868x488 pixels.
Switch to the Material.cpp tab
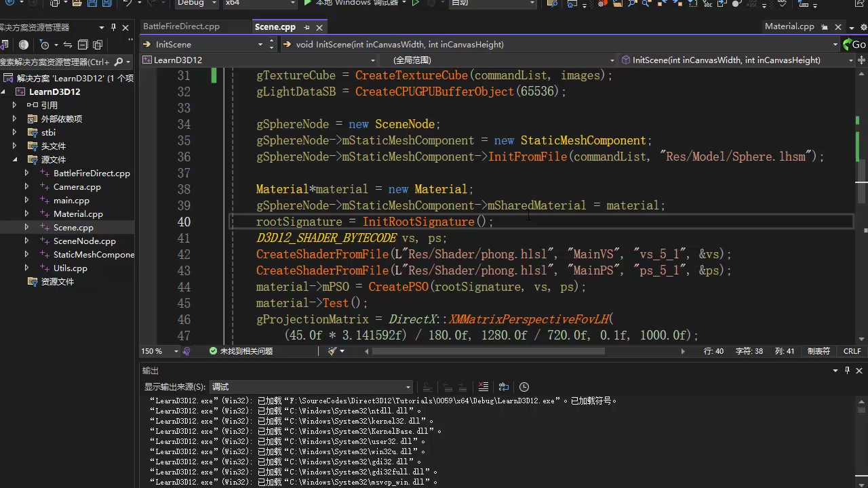pyautogui.click(x=789, y=26)
